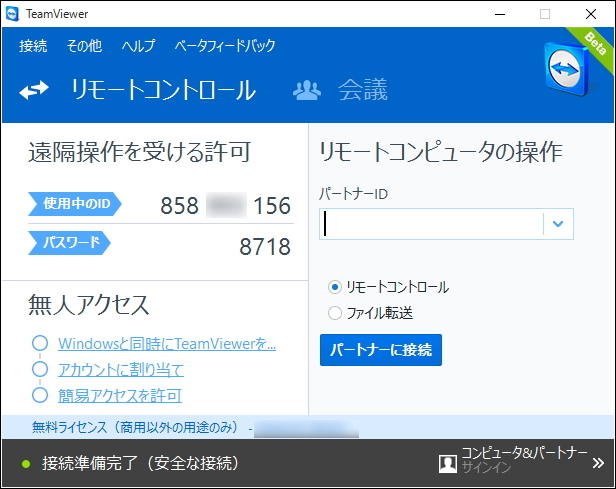The width and height of the screenshot is (616, 489).
Task: Open the partner ID dropdown arrow
Action: (x=558, y=224)
